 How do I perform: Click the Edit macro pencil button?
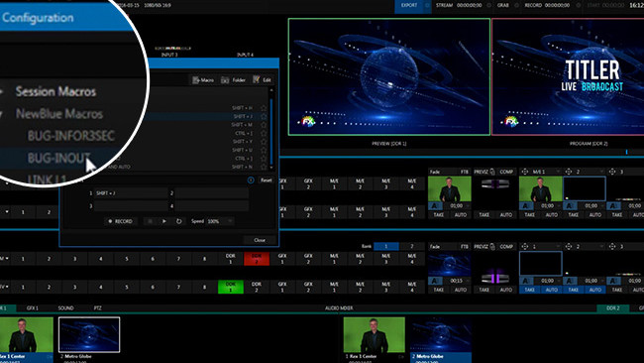(262, 79)
